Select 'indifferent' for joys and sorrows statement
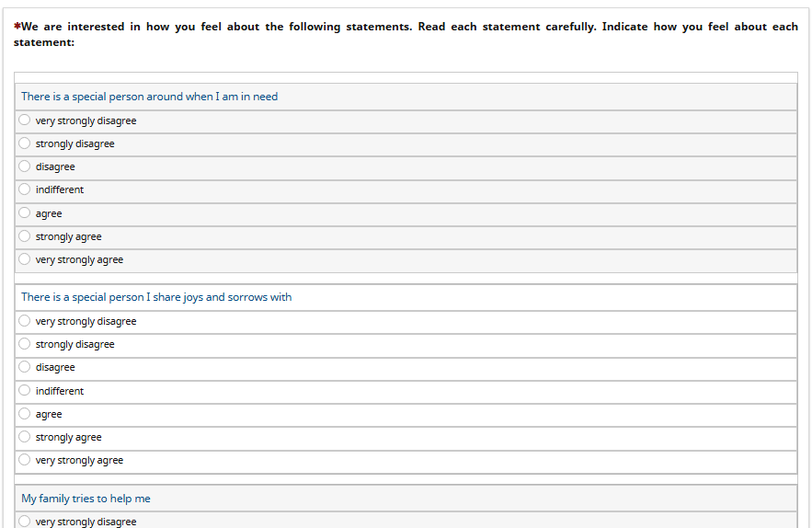The image size is (812, 528). pos(25,391)
